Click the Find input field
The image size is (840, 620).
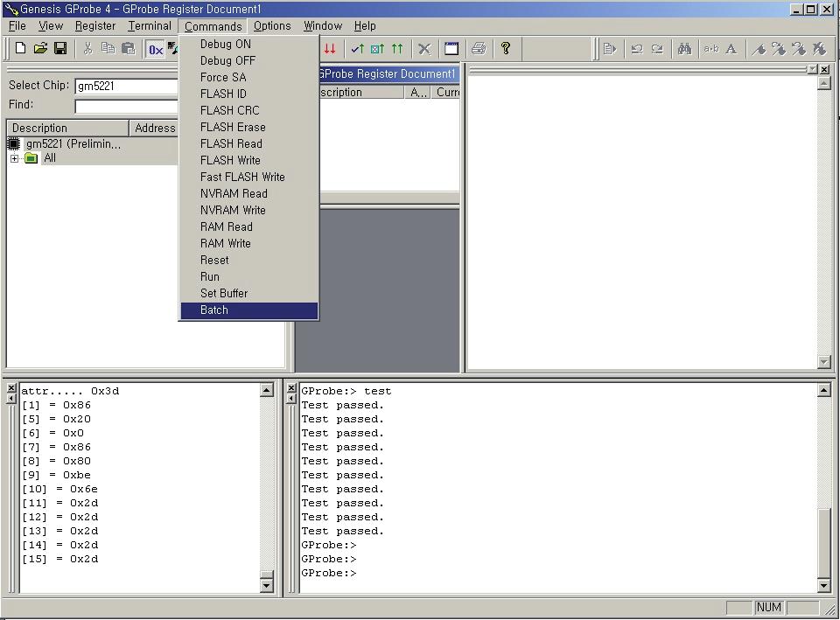pyautogui.click(x=126, y=107)
